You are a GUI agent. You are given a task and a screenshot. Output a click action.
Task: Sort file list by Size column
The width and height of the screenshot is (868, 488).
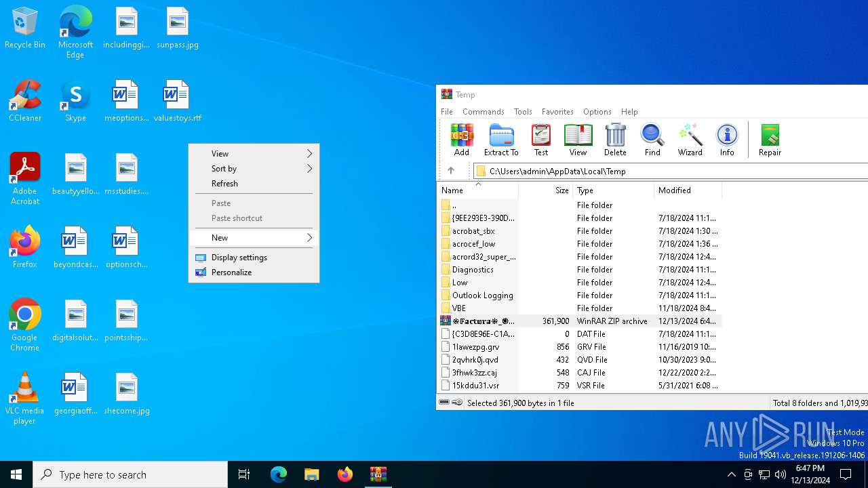click(x=546, y=190)
